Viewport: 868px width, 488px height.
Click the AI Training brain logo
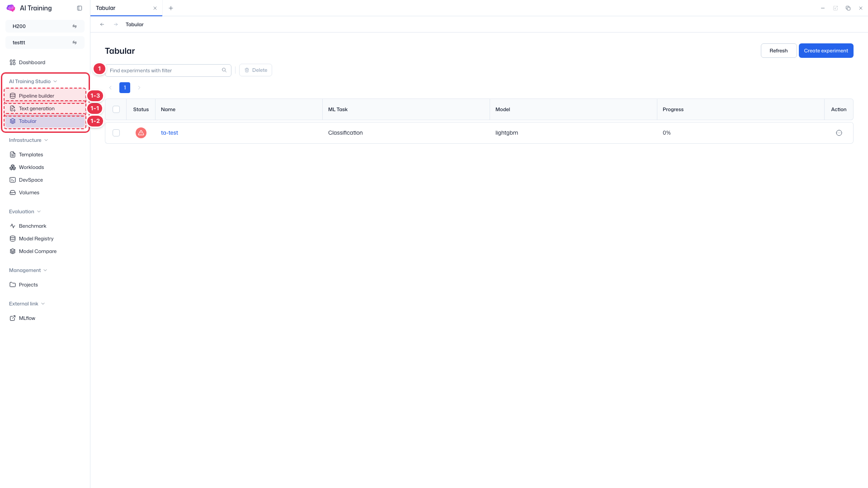tap(11, 8)
